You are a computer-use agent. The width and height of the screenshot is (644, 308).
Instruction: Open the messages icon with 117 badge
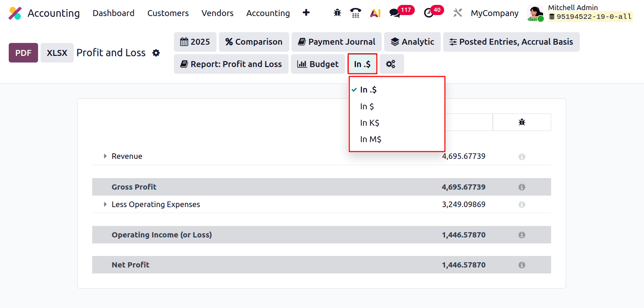click(x=402, y=12)
